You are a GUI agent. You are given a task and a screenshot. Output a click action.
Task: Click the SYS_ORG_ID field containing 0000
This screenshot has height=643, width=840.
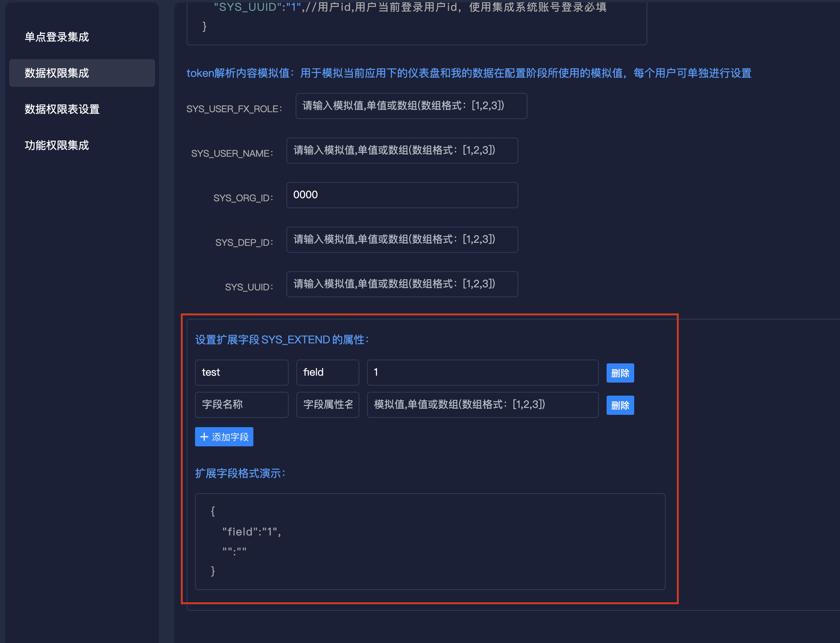tap(402, 195)
